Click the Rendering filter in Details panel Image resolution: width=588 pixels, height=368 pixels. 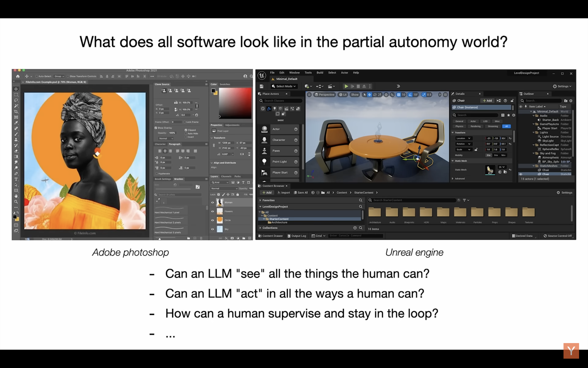point(475,126)
